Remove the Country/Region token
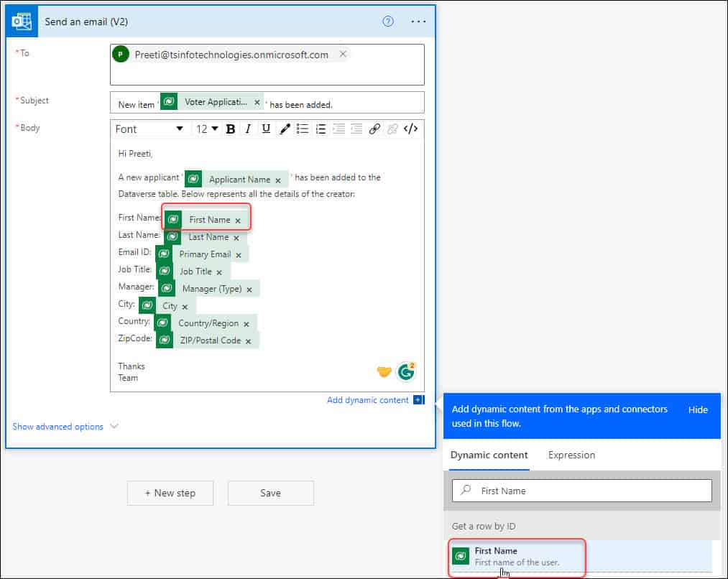Screen dimensions: 728x579 246,324
